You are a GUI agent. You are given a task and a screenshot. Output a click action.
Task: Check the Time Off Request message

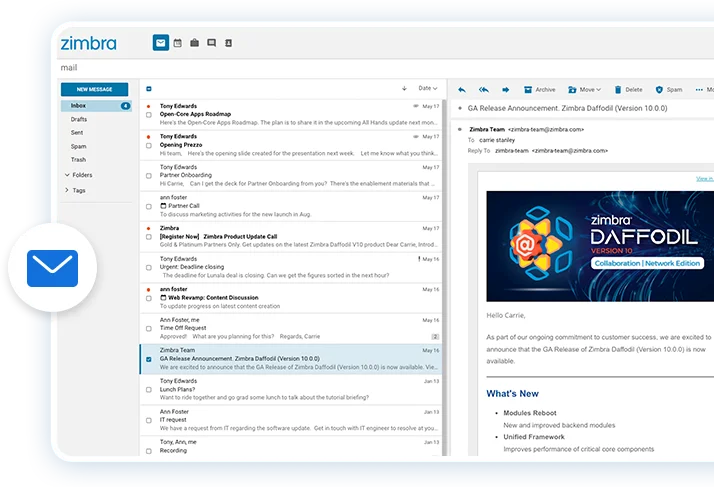[x=149, y=328]
